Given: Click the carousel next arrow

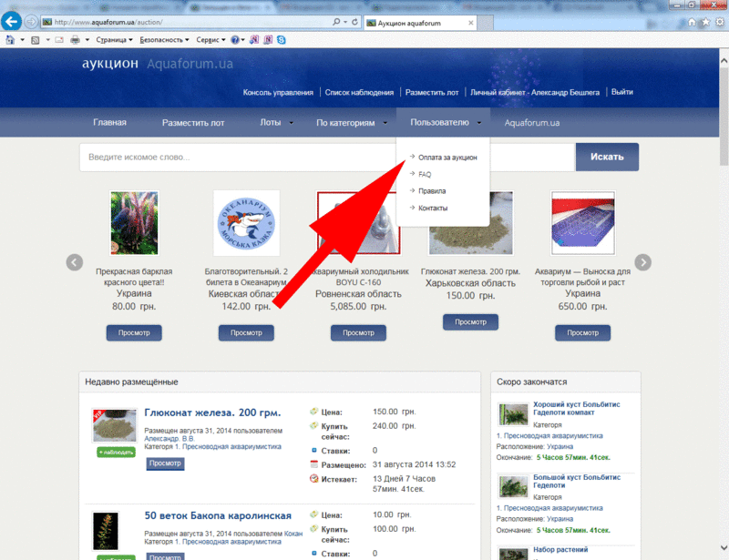Looking at the screenshot, I should click(x=642, y=262).
